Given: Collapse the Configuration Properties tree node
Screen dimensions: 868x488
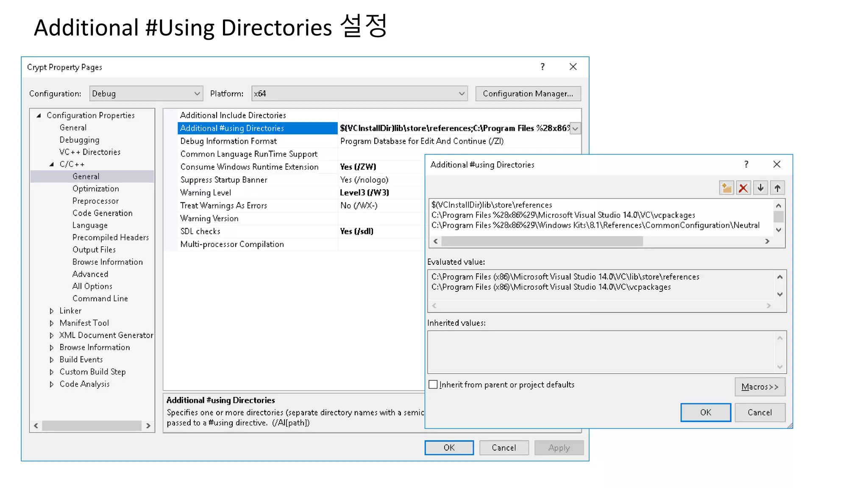Looking at the screenshot, I should coord(39,115).
